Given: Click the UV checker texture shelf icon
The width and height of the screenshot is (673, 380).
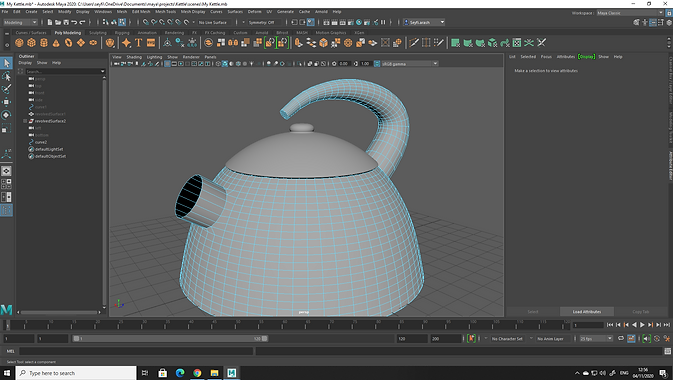Looking at the screenshot, I should coord(517,43).
